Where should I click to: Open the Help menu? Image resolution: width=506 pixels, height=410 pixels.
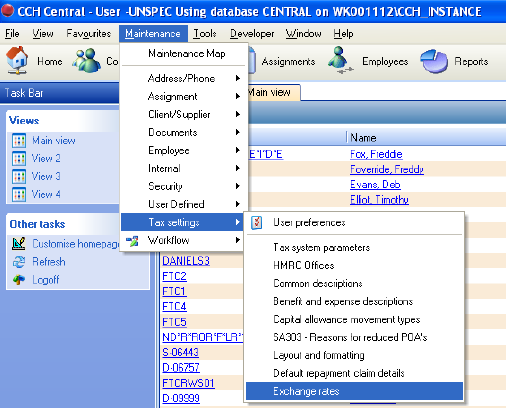click(343, 34)
